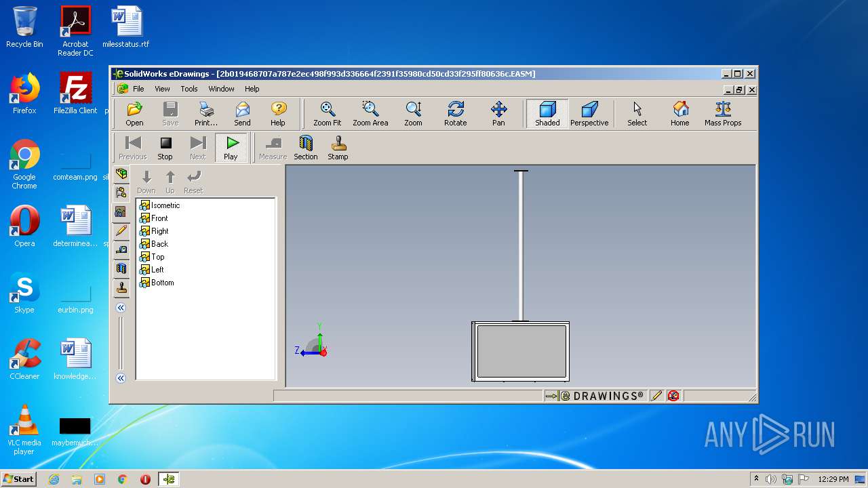Open the components tab in sidebar

point(121,174)
